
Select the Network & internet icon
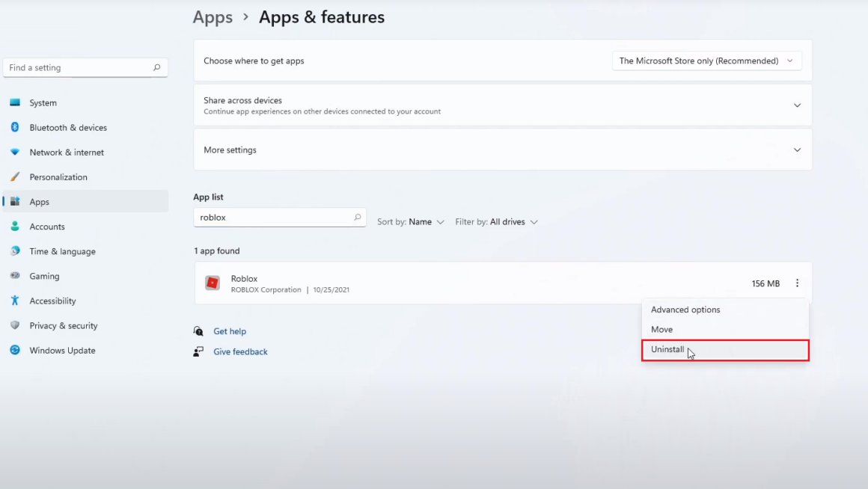(x=15, y=153)
